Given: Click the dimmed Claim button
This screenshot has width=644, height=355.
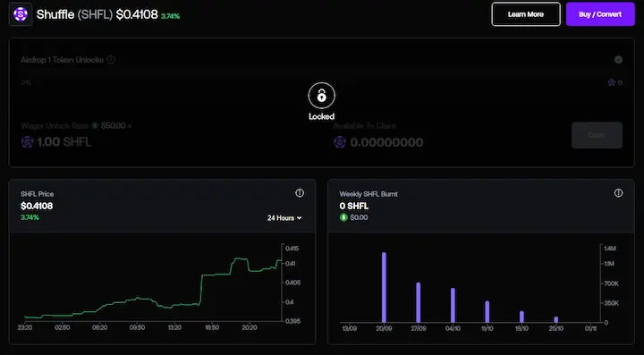Looking at the screenshot, I should [x=597, y=135].
